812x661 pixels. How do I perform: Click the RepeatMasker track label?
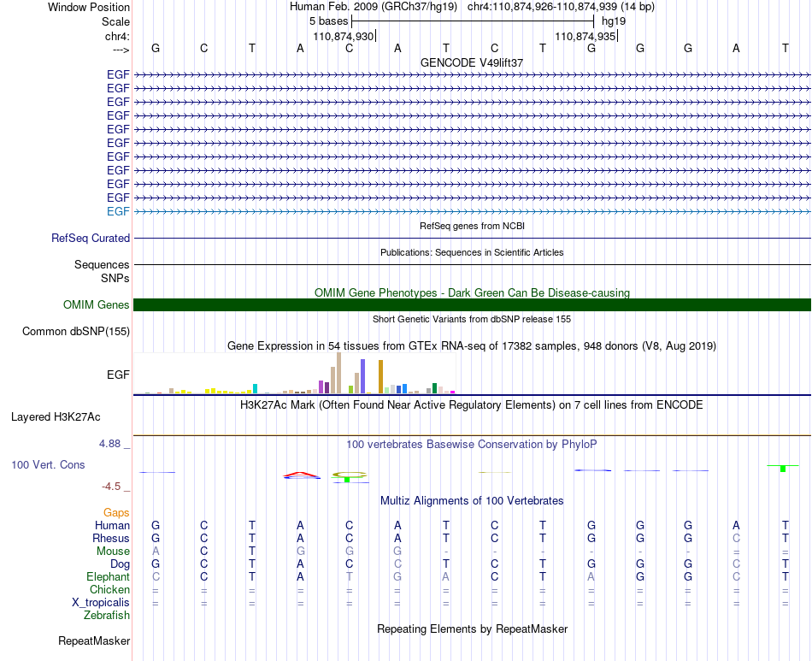point(94,641)
